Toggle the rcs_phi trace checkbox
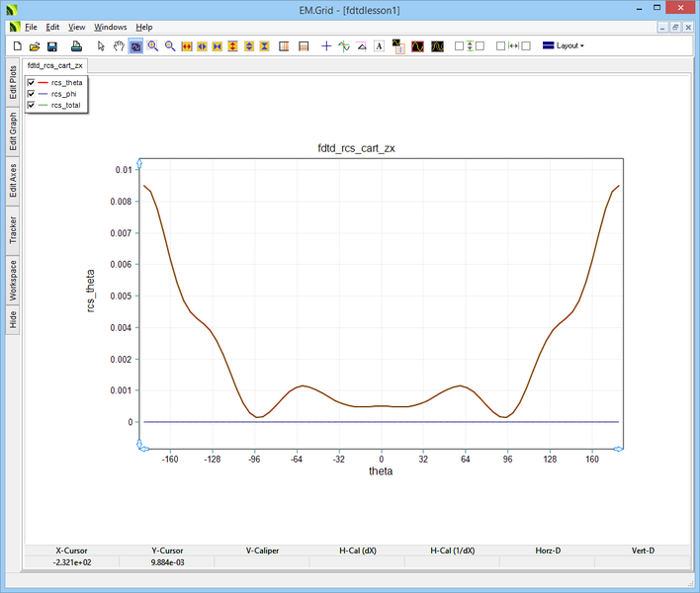This screenshot has width=700, height=593. point(32,93)
